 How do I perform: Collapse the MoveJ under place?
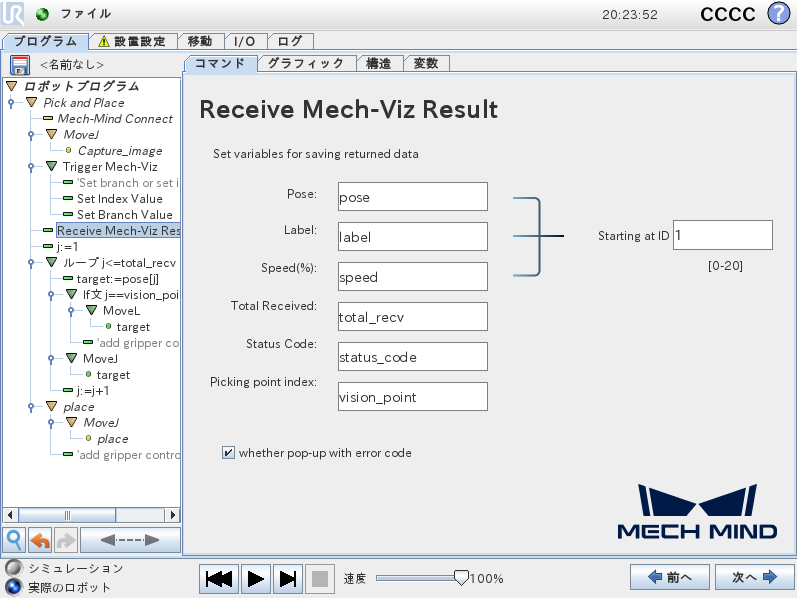(72, 422)
